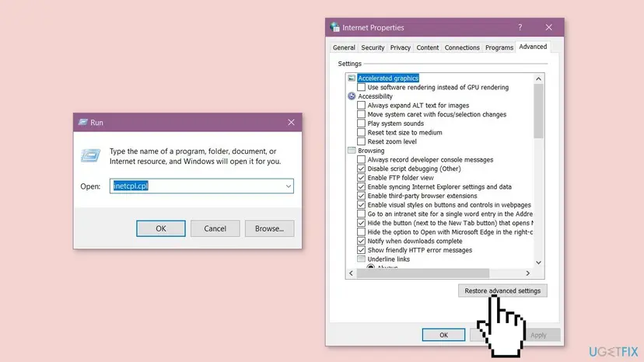Go to the Connections tab

(462, 47)
